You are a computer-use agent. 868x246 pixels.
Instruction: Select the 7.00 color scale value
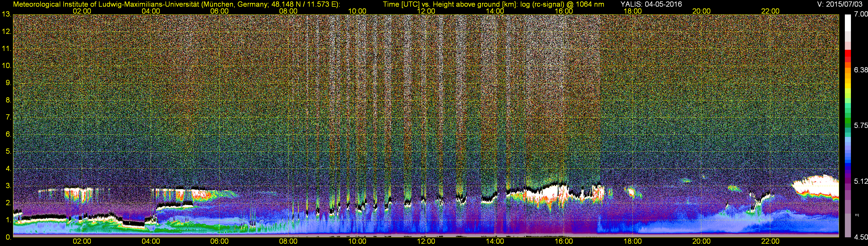[x=861, y=14]
